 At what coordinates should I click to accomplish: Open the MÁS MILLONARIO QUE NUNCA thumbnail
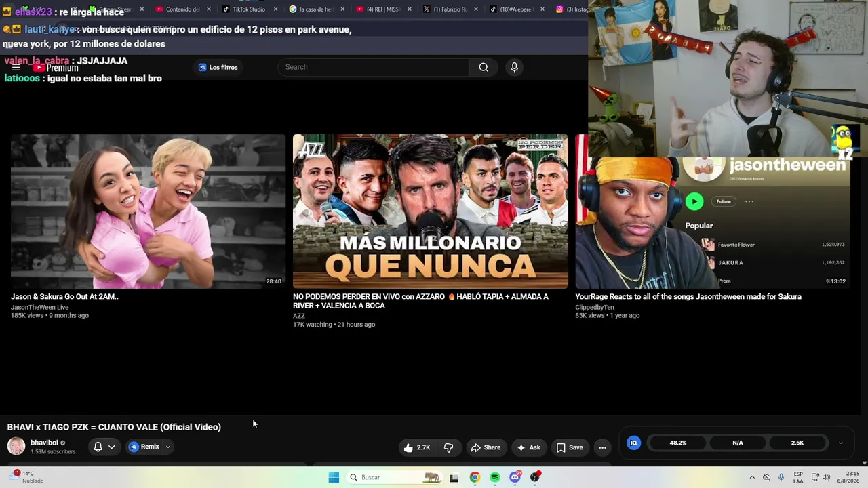pos(431,211)
